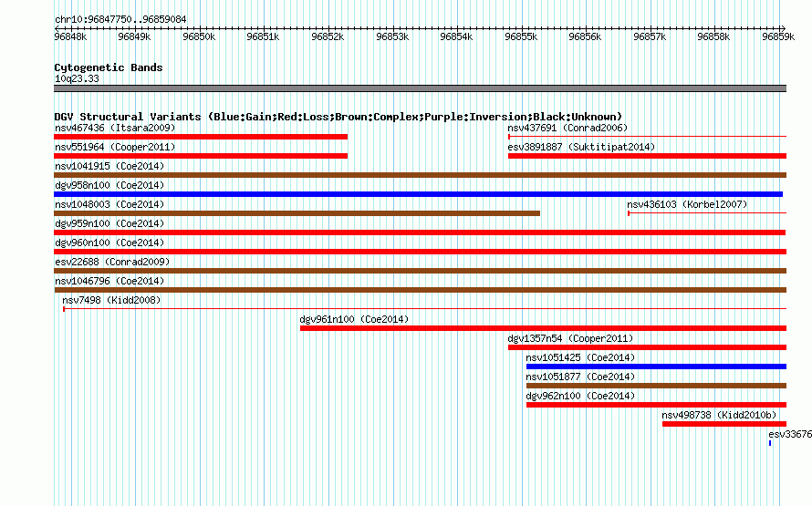Viewport: 812px width, 506px height.
Task: Click the chr10:96847750..96859084 coordinates text
Action: pos(120,19)
